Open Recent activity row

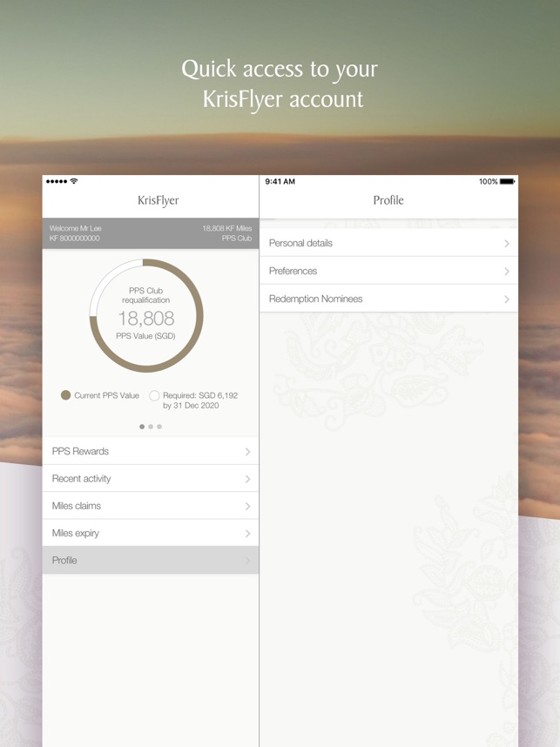151,479
